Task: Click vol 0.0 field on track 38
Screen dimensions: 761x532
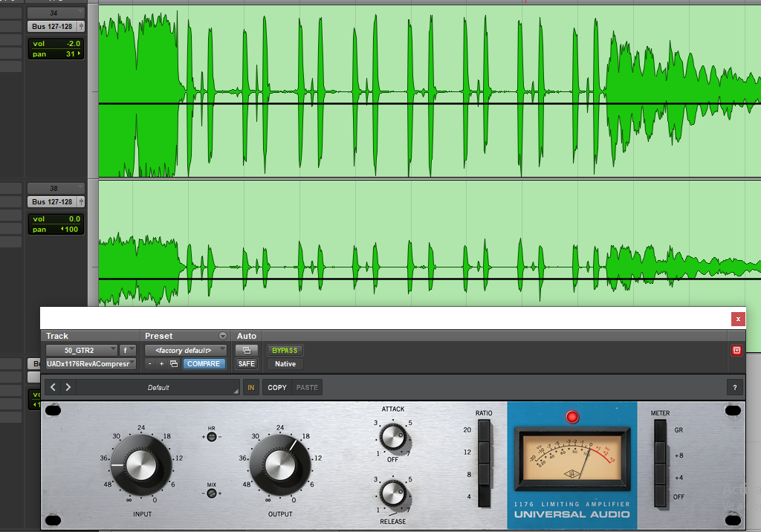Action: point(56,219)
